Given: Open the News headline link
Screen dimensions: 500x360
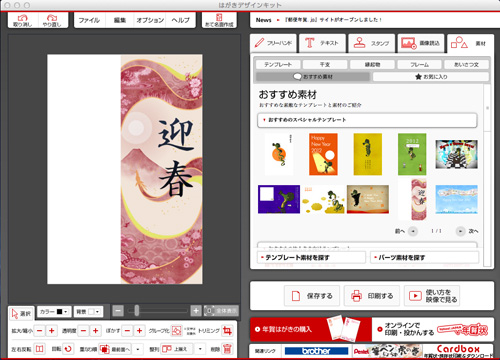Looking at the screenshot, I should click(x=333, y=20).
